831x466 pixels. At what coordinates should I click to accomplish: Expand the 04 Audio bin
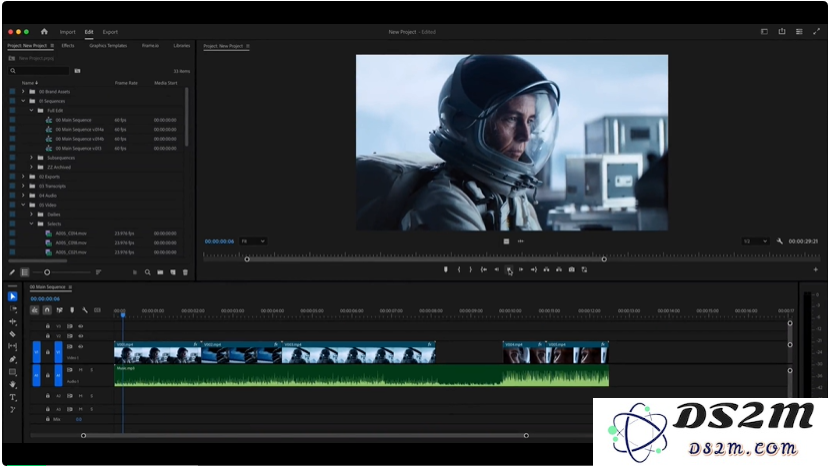coord(23,196)
